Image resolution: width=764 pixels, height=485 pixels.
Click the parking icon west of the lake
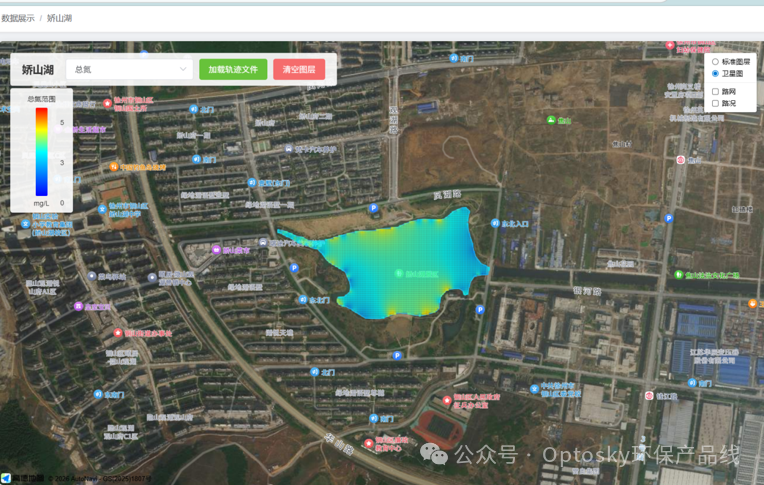point(293,268)
